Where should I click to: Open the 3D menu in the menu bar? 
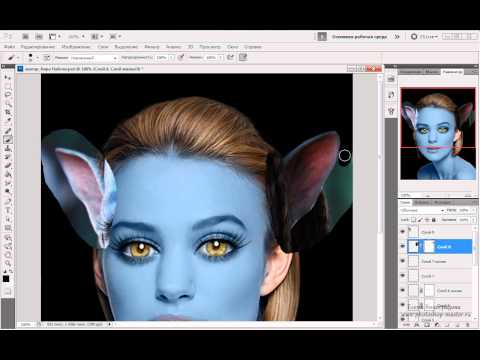click(x=190, y=47)
